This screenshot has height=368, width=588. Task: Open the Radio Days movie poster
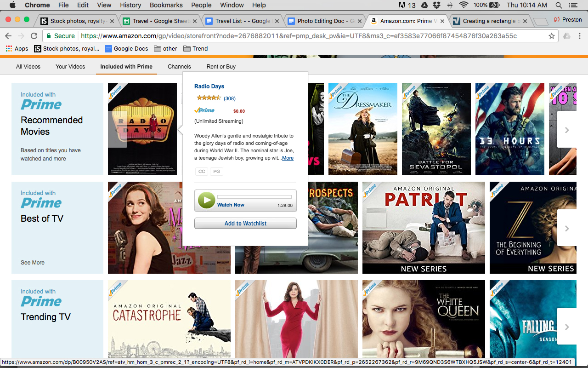tap(142, 129)
